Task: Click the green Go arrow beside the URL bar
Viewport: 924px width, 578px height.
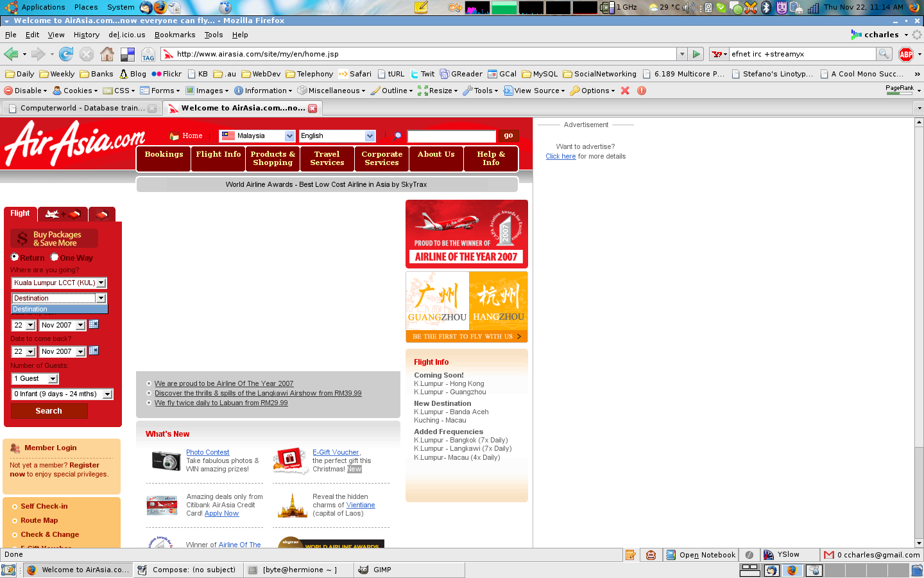Action: (x=696, y=54)
